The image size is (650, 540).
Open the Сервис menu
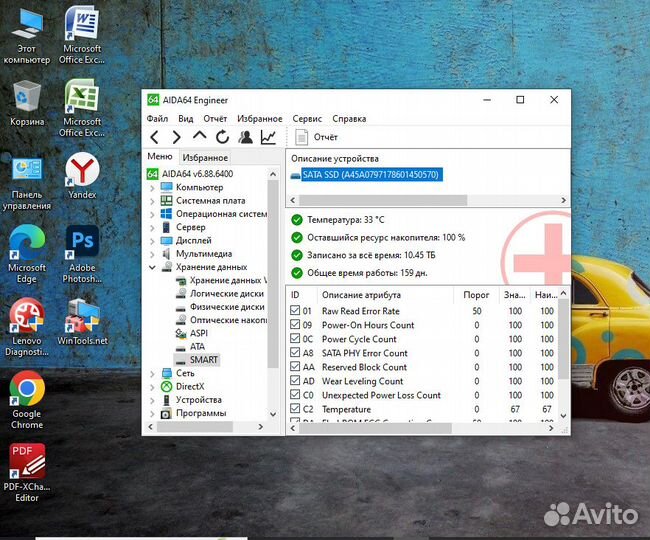(x=307, y=118)
